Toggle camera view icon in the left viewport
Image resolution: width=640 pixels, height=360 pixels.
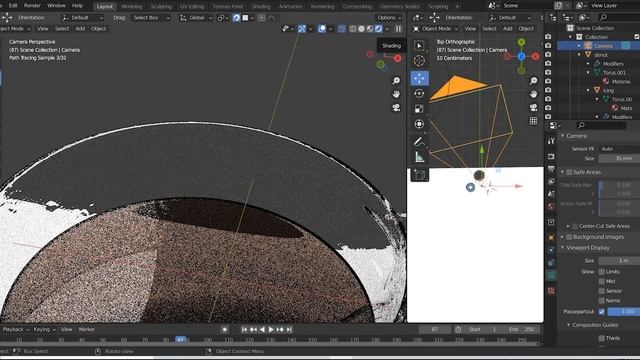[396, 107]
